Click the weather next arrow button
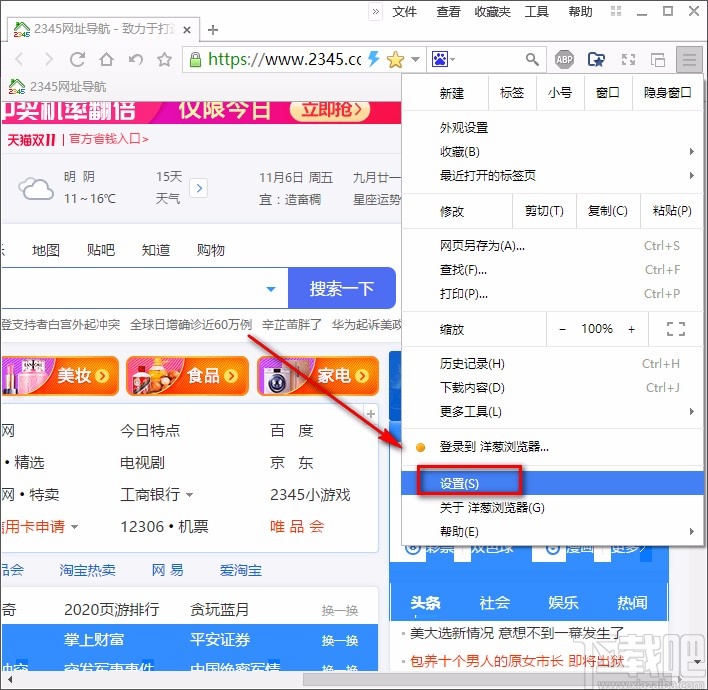The width and height of the screenshot is (708, 690). 199,188
